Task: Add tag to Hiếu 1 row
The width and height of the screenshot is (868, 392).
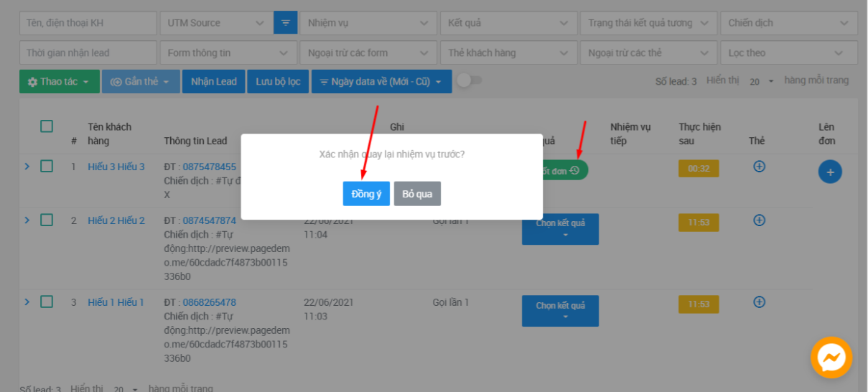Action: click(759, 302)
